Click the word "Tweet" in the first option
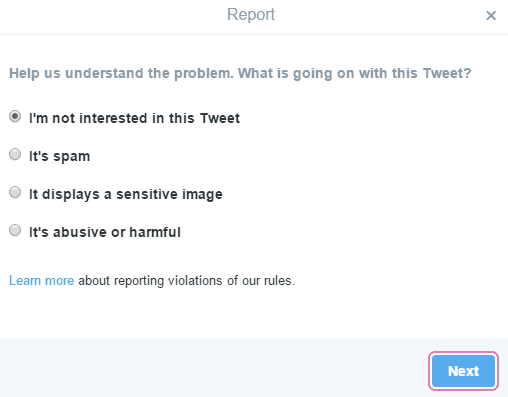Viewport: 508px width, 397px height. pos(220,118)
